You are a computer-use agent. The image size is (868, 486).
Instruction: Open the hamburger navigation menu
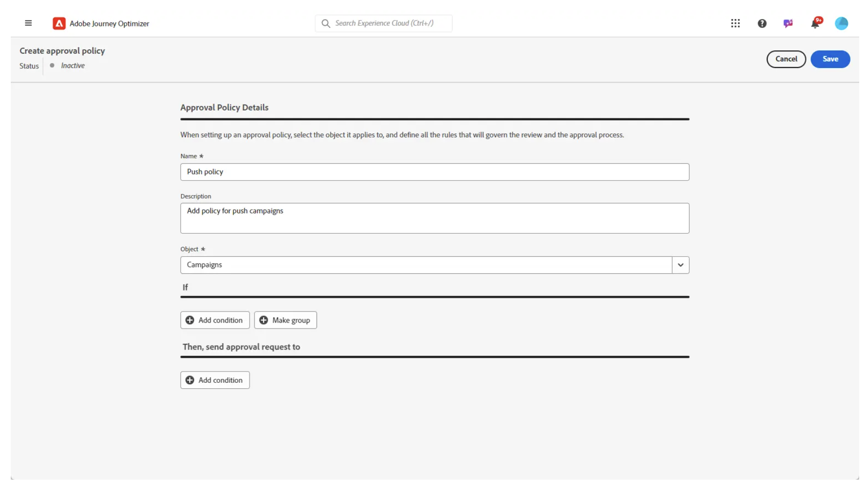[x=28, y=23]
